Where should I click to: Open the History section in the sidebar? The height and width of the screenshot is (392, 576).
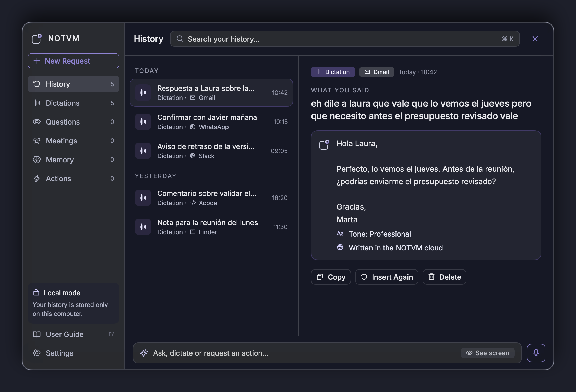coord(74,84)
